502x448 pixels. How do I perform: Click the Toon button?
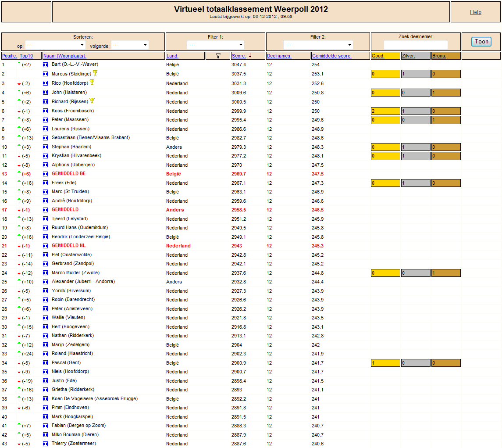pos(481,41)
